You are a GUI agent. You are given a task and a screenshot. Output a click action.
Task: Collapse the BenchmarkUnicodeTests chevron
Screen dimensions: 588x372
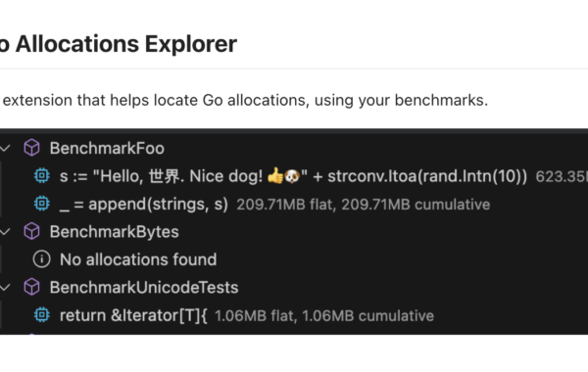[x=5, y=288]
